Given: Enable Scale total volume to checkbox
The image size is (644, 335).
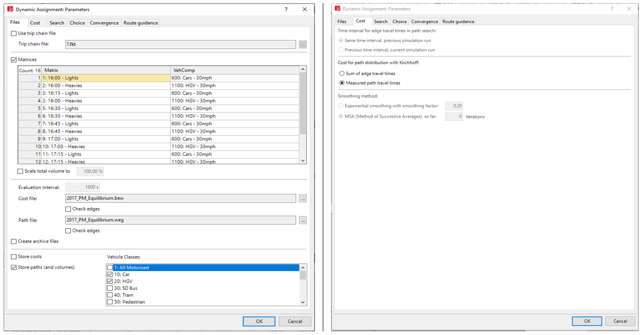Looking at the screenshot, I should (x=21, y=171).
